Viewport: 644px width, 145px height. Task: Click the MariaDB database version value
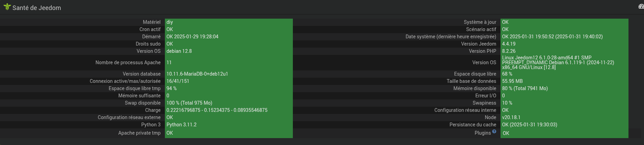197,74
